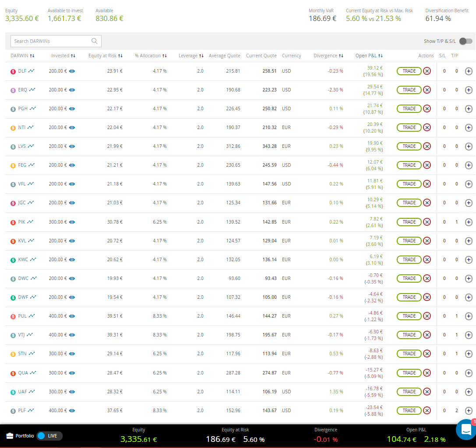
Task: Click the plus icon in PGH row
Action: [x=469, y=108]
